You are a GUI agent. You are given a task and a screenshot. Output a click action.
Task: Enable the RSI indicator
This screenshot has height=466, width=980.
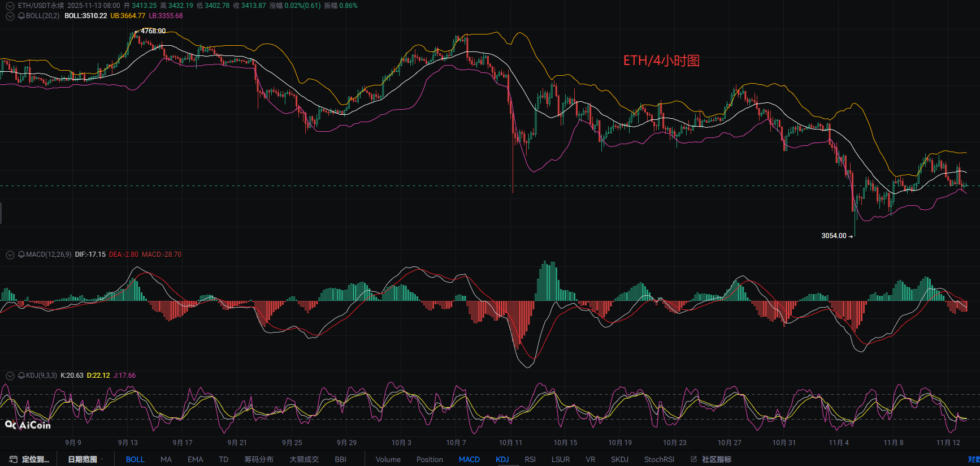(x=530, y=459)
